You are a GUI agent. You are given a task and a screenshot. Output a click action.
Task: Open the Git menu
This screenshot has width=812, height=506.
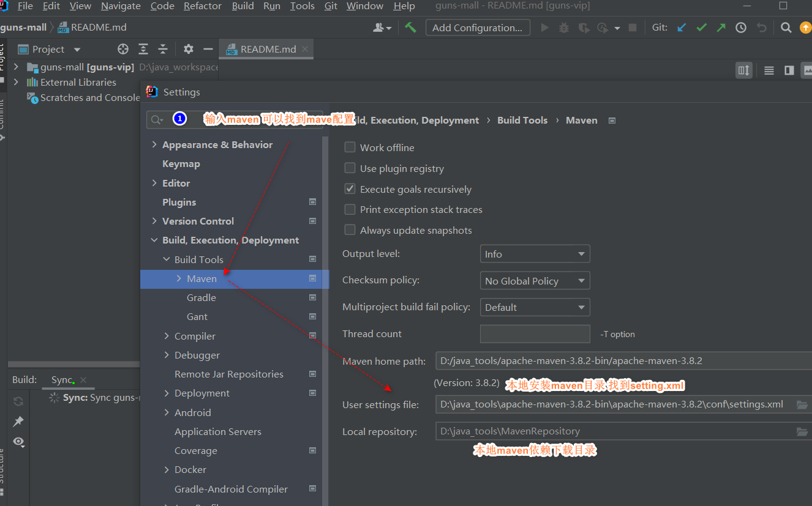pos(331,6)
